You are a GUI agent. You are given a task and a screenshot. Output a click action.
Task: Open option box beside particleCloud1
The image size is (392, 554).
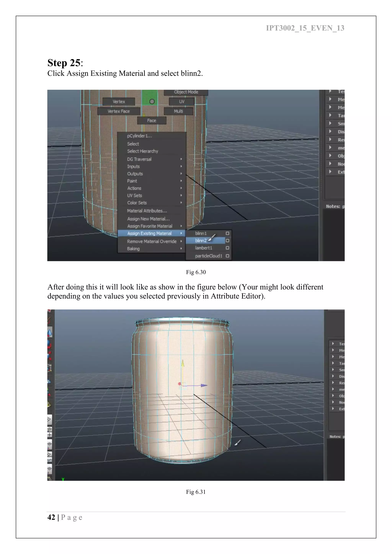coord(227,256)
